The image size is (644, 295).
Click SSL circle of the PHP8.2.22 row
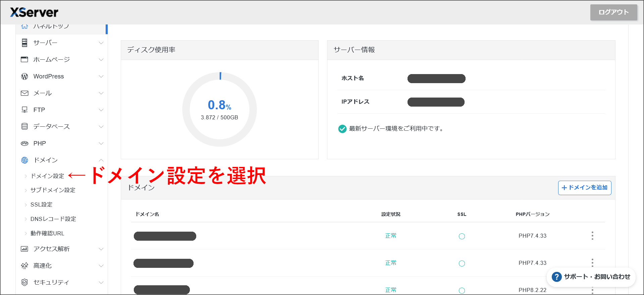coord(462,291)
